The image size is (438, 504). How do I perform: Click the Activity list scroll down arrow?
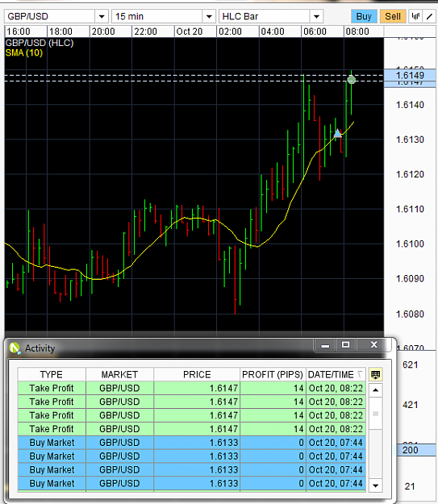click(375, 485)
